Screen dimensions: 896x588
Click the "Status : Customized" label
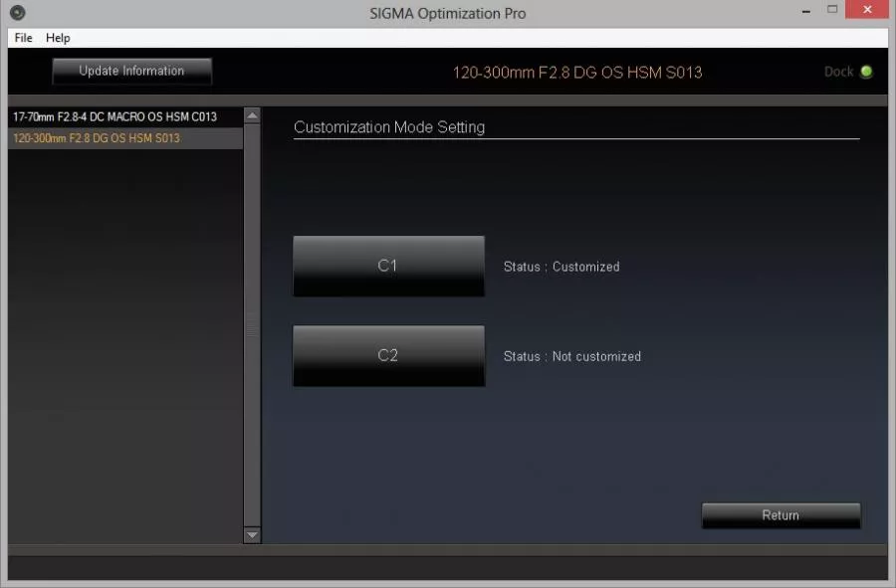pyautogui.click(x=561, y=267)
